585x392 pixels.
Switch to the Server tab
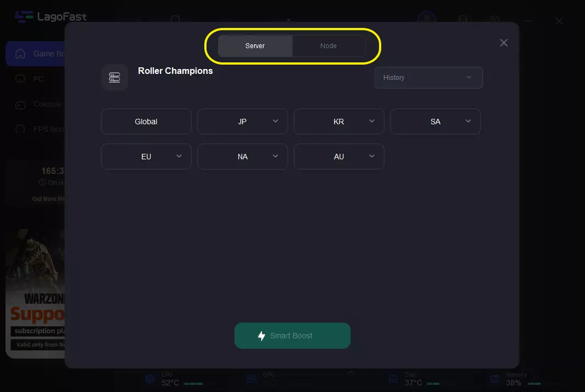point(255,46)
